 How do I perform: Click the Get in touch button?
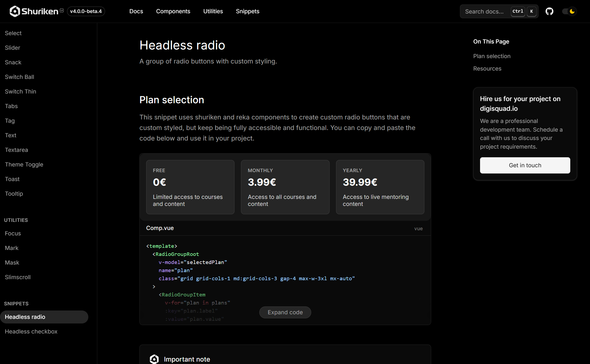525,165
